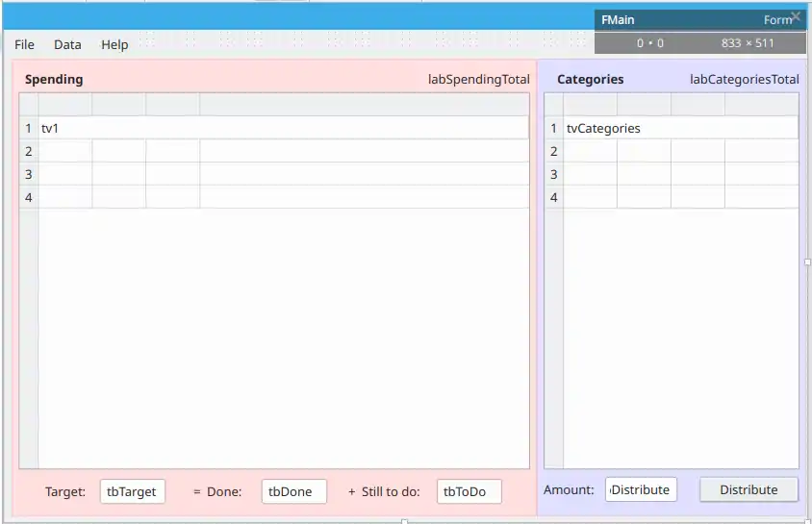Click the Distribute button
Viewport: 812px width, 524px height.
click(x=749, y=489)
